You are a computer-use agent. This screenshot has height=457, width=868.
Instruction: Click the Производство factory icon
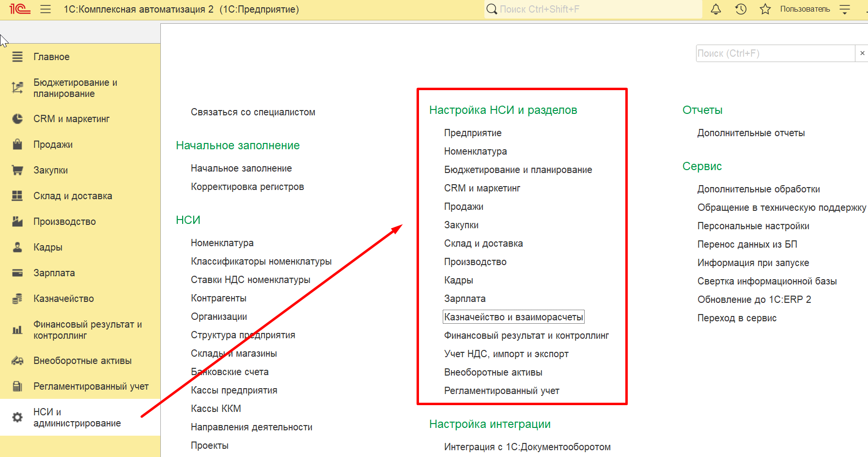(17, 221)
